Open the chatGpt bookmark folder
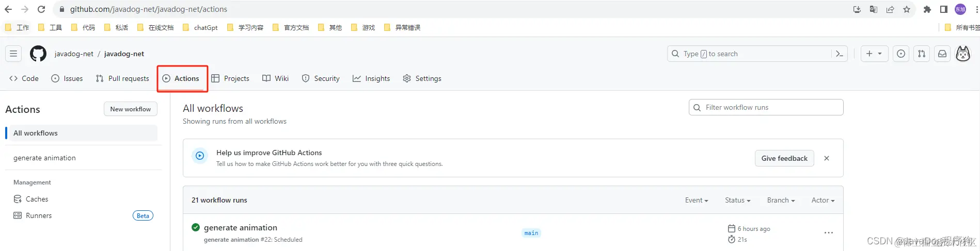 [x=200, y=27]
